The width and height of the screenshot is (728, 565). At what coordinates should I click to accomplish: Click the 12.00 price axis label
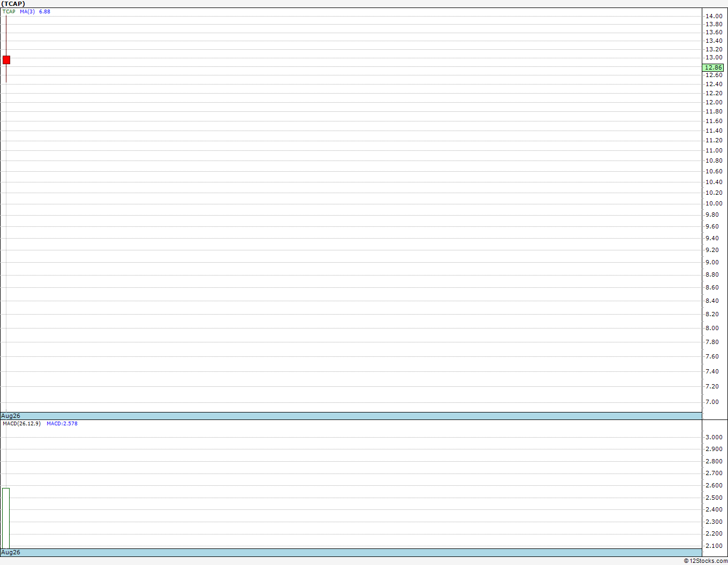coord(714,102)
